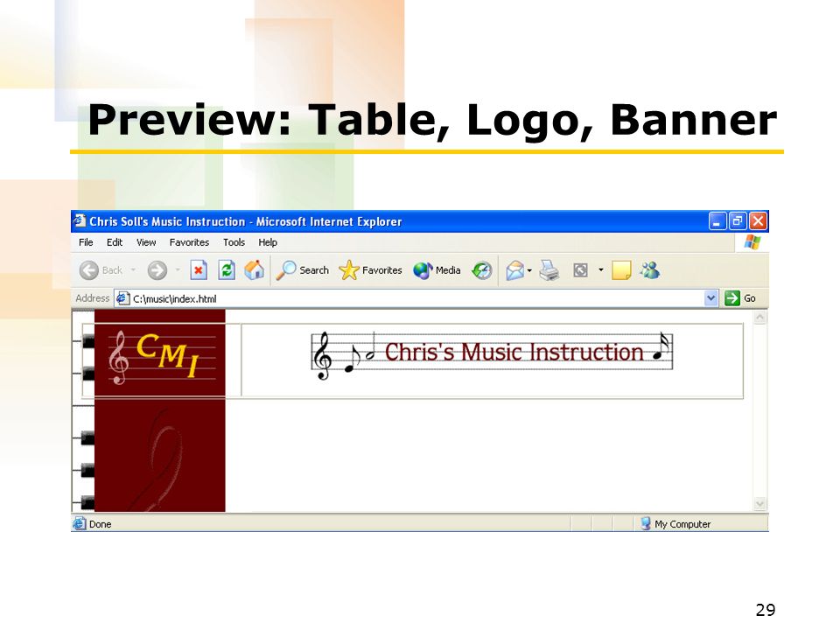Open the Edit menu
Screen dimensions: 840x630
[x=114, y=242]
